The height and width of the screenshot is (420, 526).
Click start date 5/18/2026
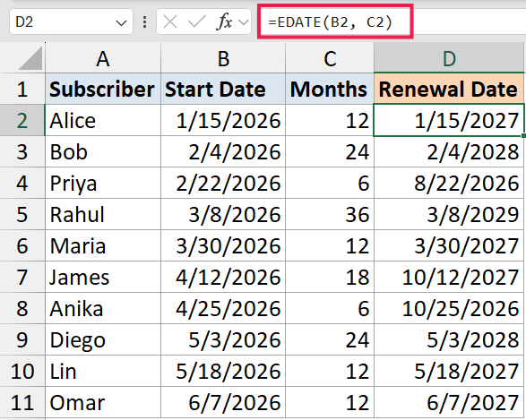point(223,371)
